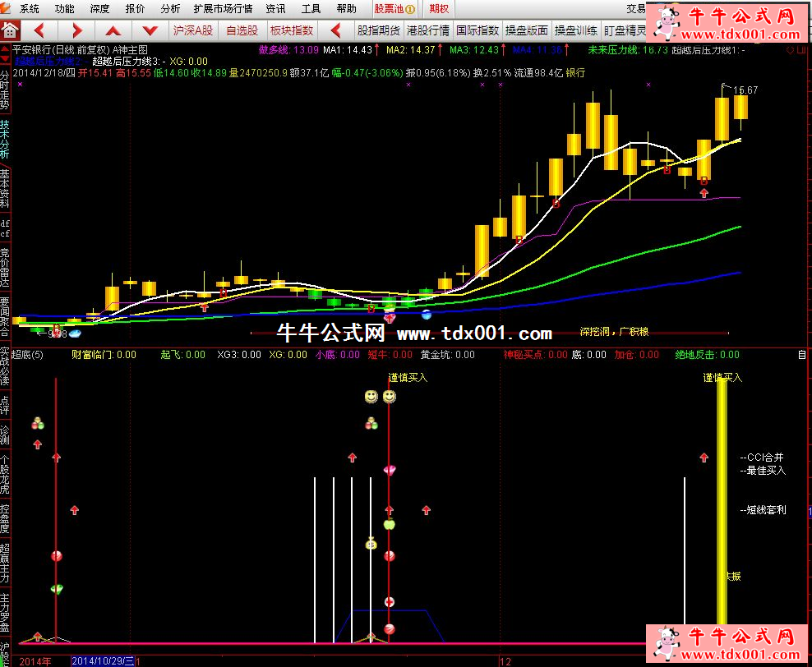
Task: Select the 自选股 toolbar button
Action: tap(242, 30)
